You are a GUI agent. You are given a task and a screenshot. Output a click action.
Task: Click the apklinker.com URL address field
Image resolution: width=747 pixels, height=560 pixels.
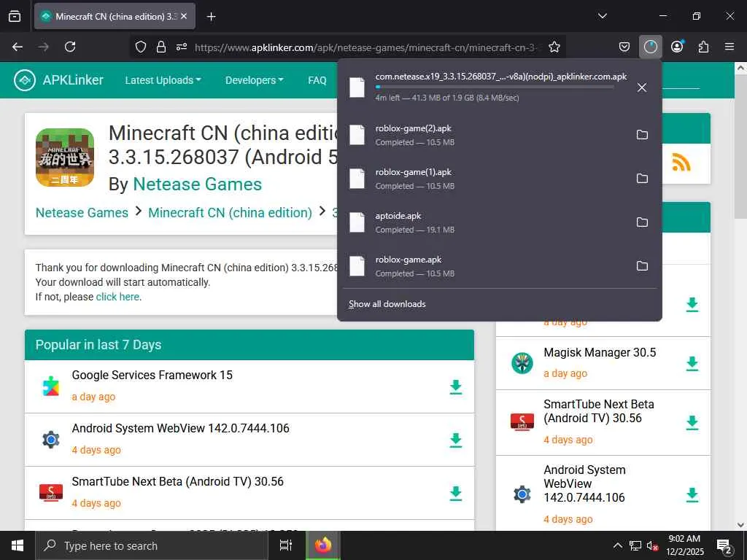(x=368, y=47)
